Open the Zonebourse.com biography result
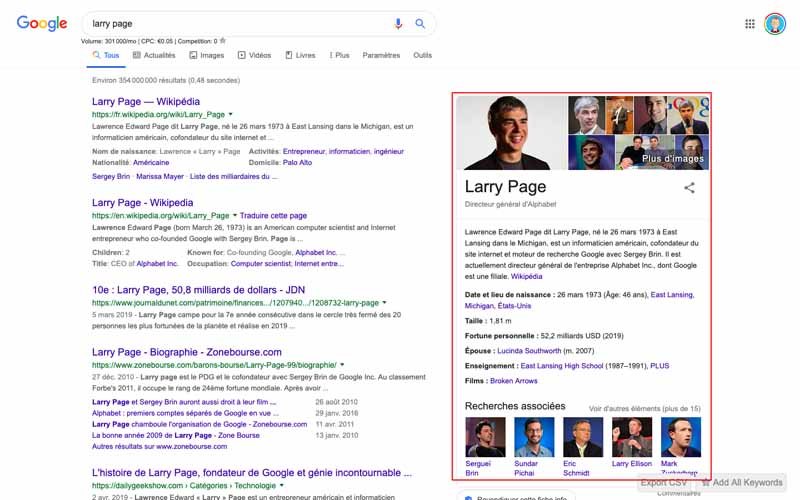The image size is (800, 500). click(x=187, y=352)
